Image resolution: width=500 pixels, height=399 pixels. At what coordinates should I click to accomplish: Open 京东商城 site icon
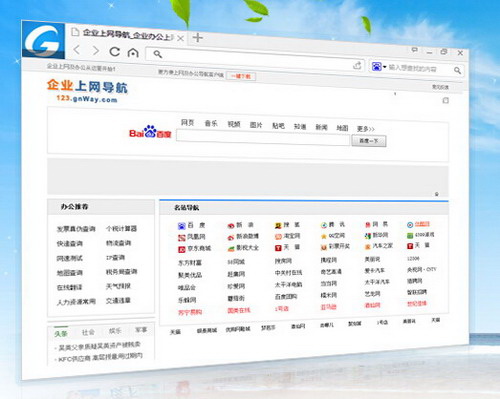click(x=181, y=249)
